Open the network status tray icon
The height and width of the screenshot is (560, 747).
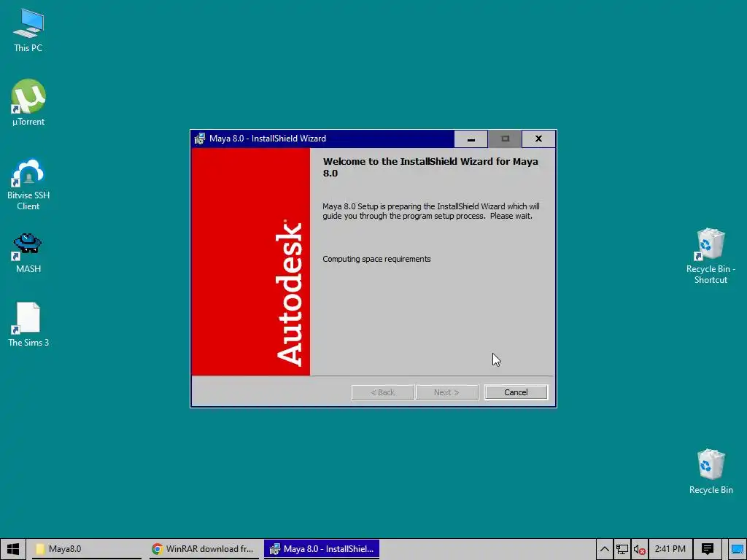pyautogui.click(x=622, y=549)
